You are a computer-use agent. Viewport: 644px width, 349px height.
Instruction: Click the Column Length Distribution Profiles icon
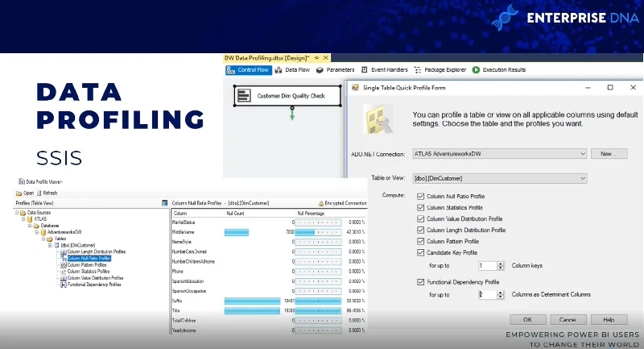point(64,252)
